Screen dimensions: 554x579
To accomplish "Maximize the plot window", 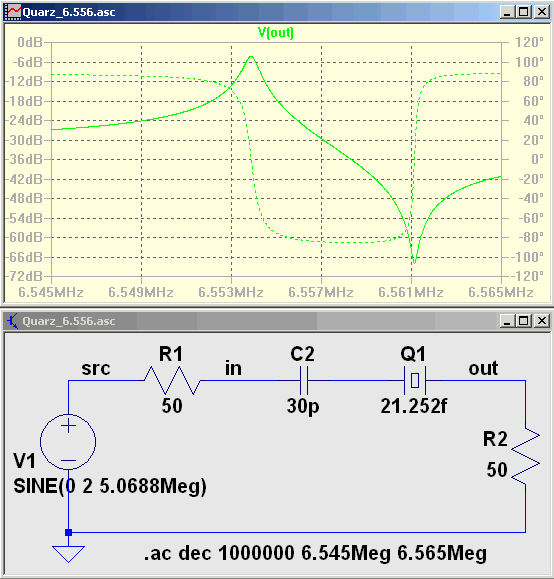I will tap(524, 12).
